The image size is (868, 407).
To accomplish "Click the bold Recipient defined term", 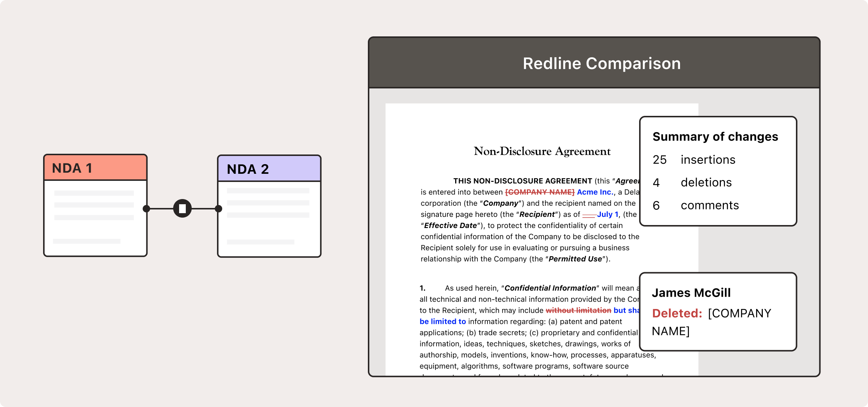I will pyautogui.click(x=537, y=214).
